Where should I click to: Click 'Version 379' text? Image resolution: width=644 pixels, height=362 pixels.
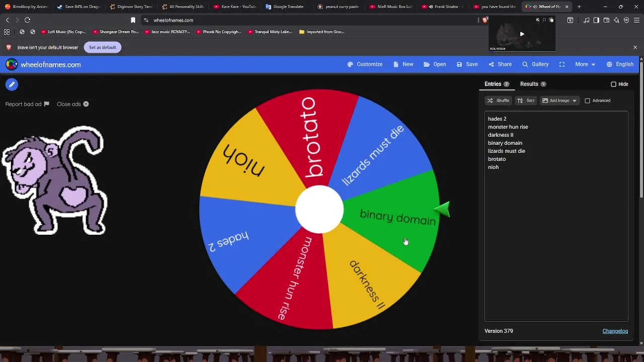point(499,331)
